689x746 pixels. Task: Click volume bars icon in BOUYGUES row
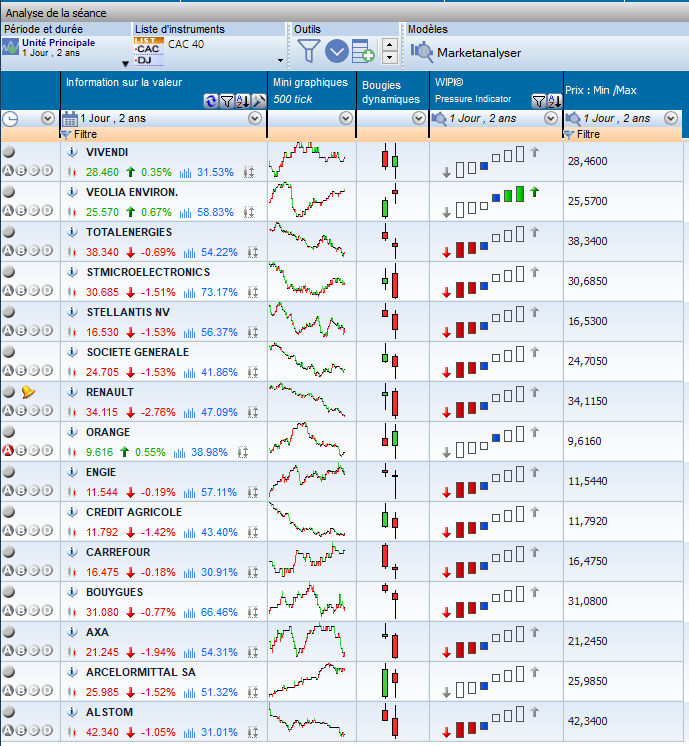coord(189,612)
